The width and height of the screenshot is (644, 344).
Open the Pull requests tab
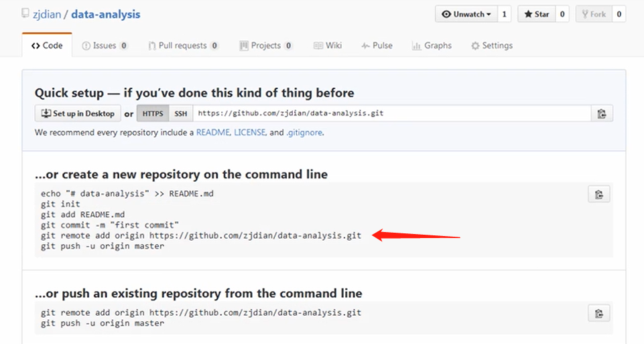183,45
